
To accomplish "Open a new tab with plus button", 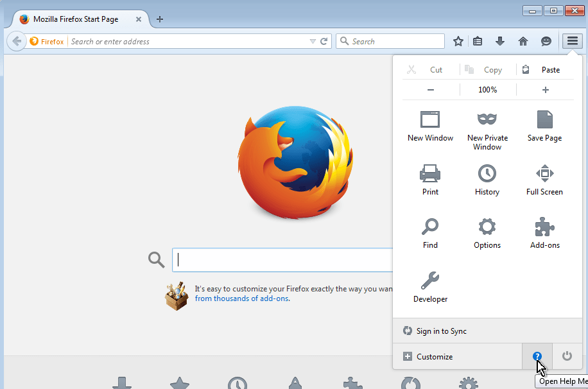I will tap(160, 19).
